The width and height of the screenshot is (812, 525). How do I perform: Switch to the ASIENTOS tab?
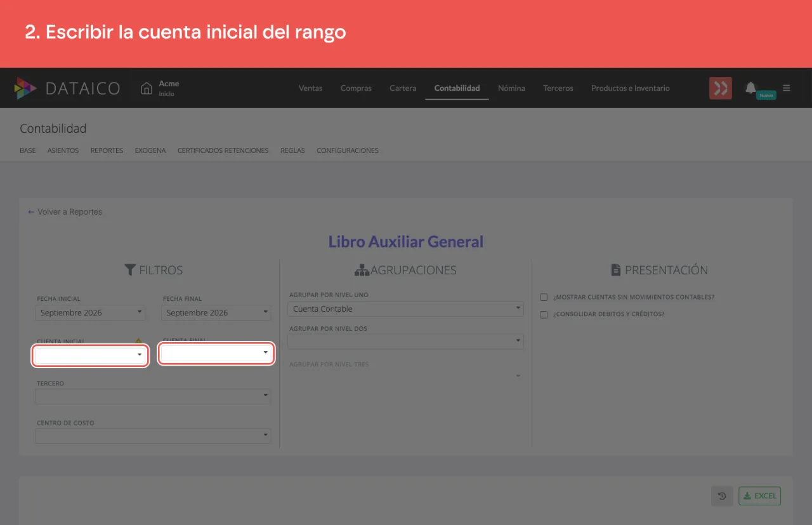(63, 151)
